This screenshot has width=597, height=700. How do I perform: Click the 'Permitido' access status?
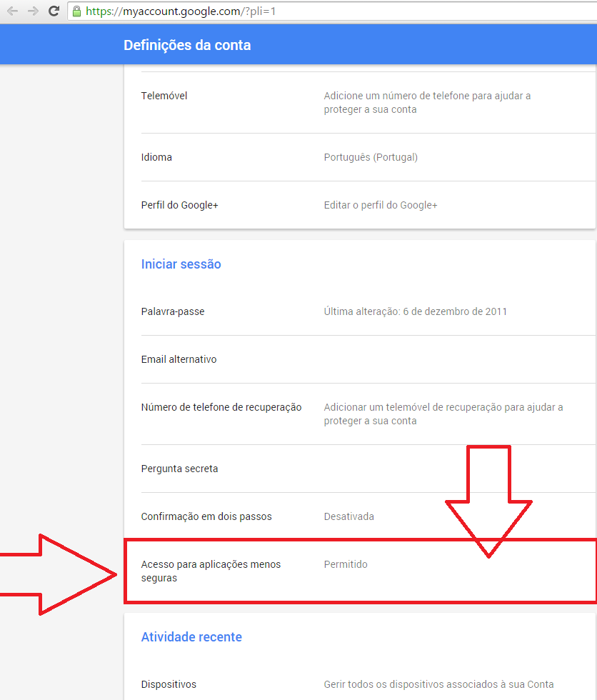346,564
